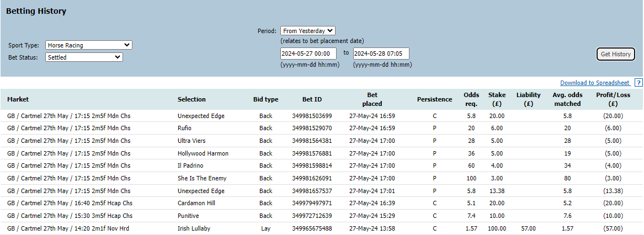
Task: Click the Get History button
Action: pos(615,54)
